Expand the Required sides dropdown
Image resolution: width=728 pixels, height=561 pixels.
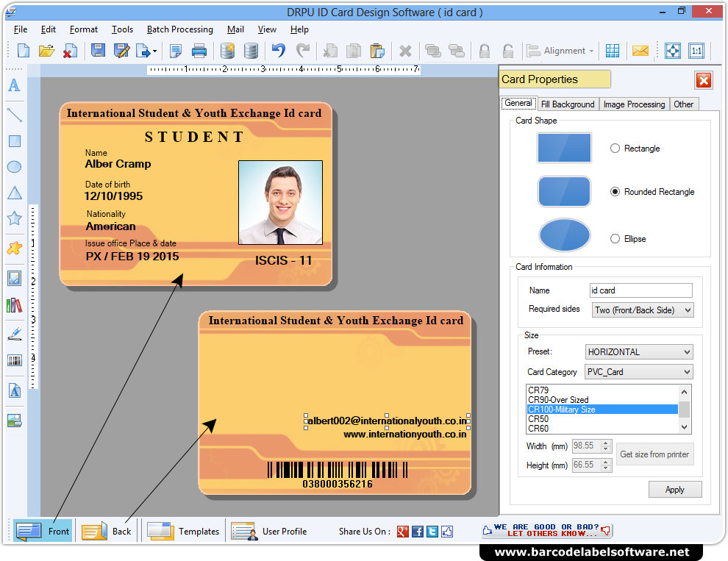[642, 310]
